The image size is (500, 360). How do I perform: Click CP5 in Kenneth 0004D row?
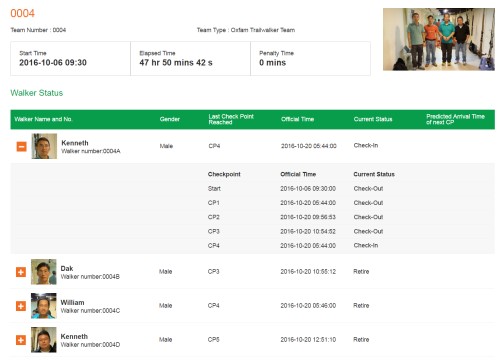pos(213,340)
